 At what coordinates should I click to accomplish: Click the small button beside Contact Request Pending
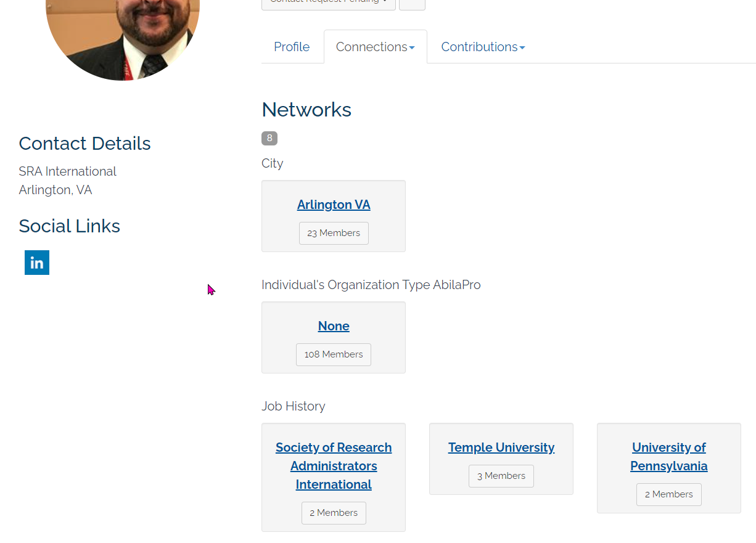coord(412,3)
